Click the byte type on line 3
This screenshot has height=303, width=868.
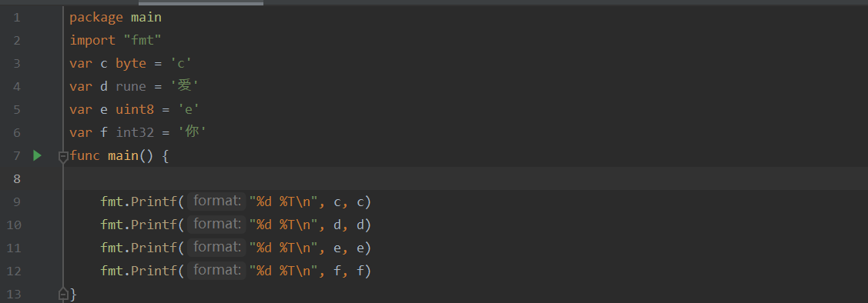[x=131, y=64]
